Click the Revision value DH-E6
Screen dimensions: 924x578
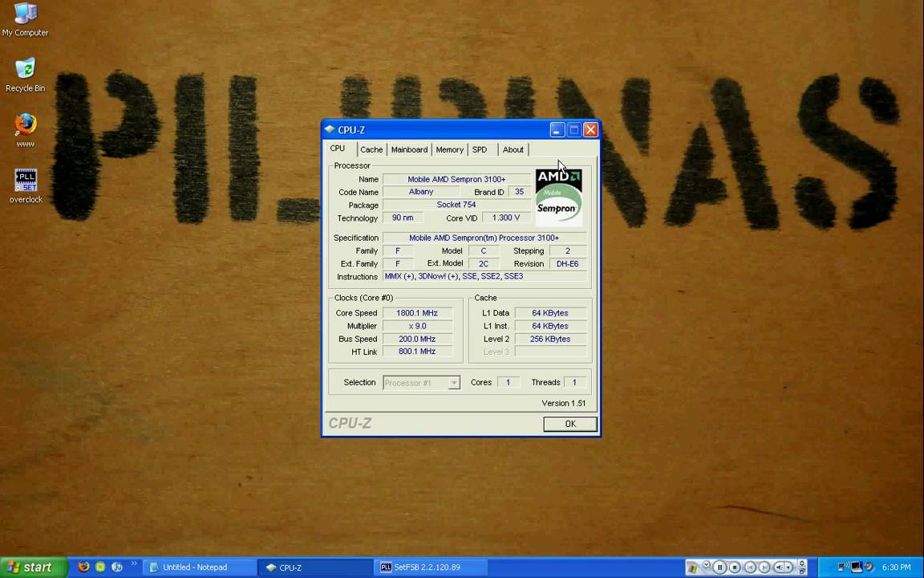coord(568,263)
